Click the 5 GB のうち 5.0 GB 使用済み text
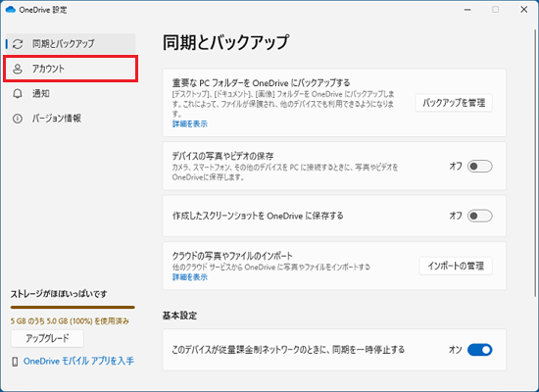This screenshot has width=539, height=392. point(70,321)
